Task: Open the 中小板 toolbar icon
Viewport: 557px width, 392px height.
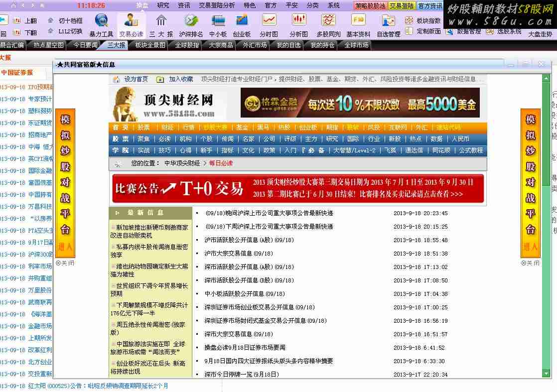Action: [x=218, y=20]
